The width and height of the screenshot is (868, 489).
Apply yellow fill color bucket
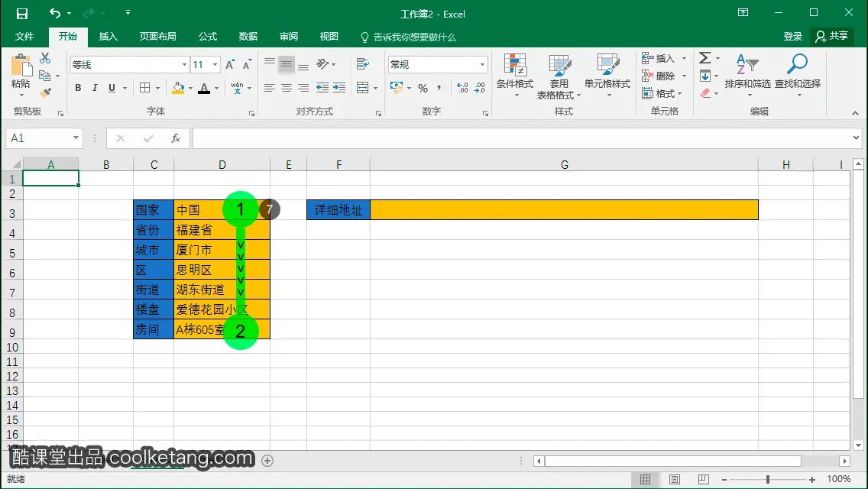pos(178,88)
